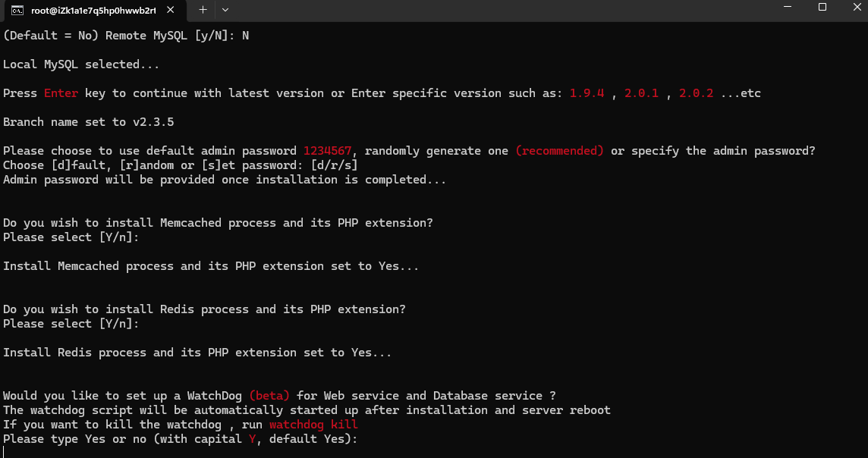
Task: Select the root@iZk1a1e7q5hp0hwwb2rt tab title
Action: point(93,10)
